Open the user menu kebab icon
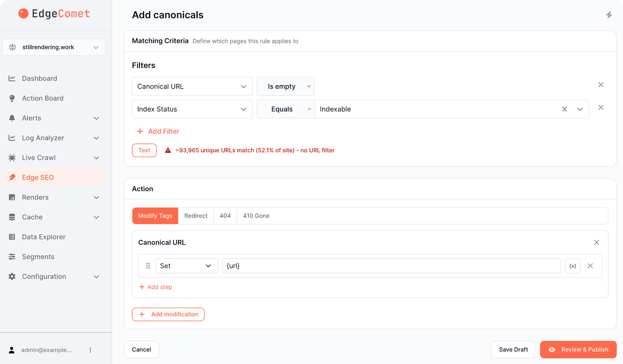 [90, 350]
